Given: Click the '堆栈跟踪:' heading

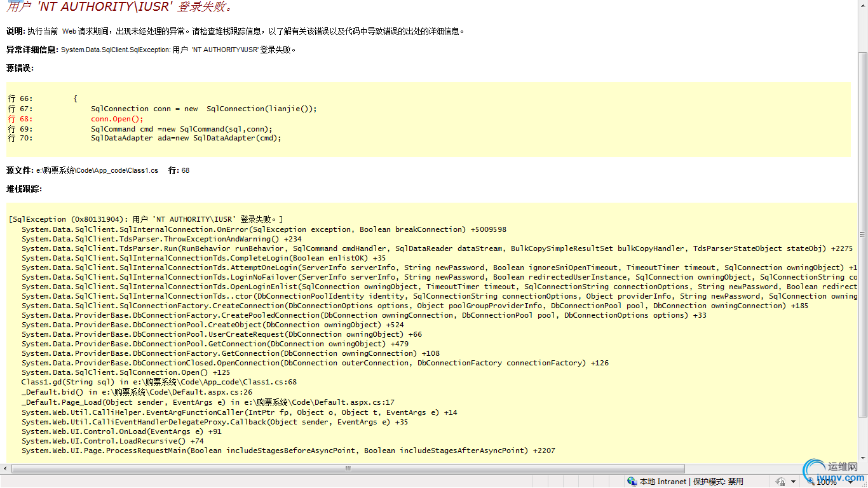Looking at the screenshot, I should tap(24, 189).
